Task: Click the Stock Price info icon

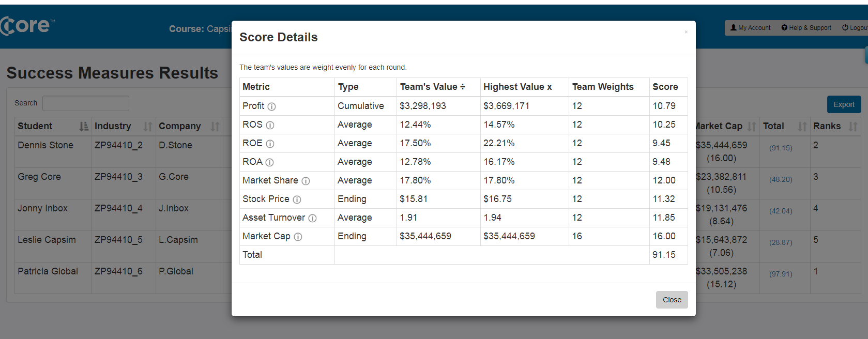Action: click(x=297, y=199)
